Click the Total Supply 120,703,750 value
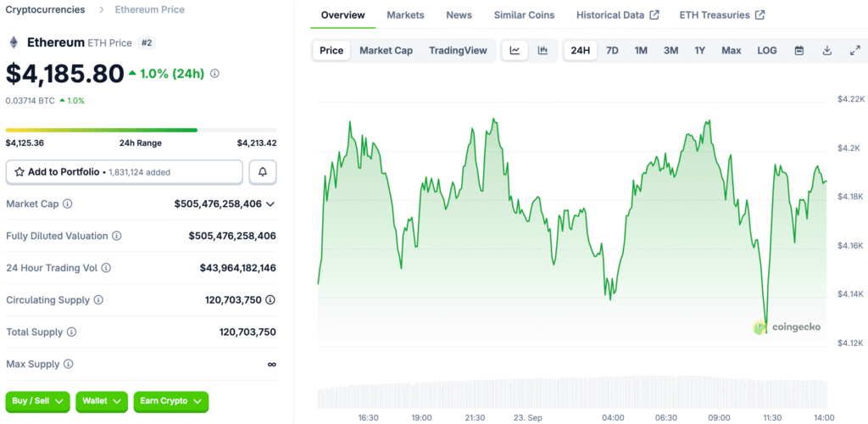868x424 pixels. point(248,332)
